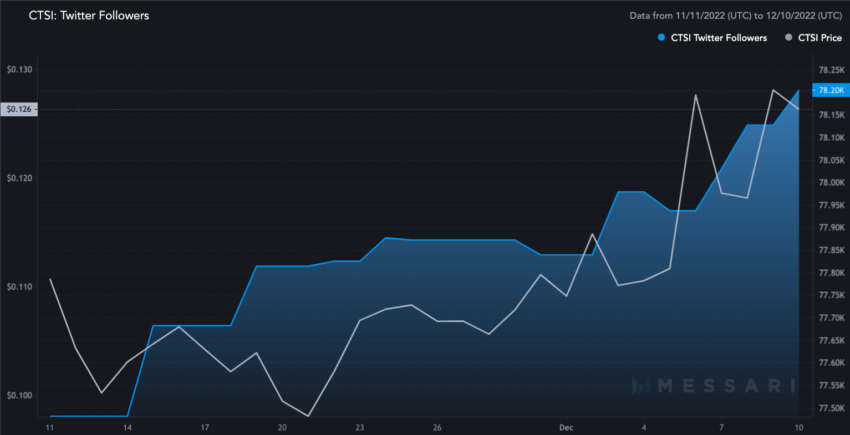Click the 78.25K right axis label

click(x=830, y=70)
